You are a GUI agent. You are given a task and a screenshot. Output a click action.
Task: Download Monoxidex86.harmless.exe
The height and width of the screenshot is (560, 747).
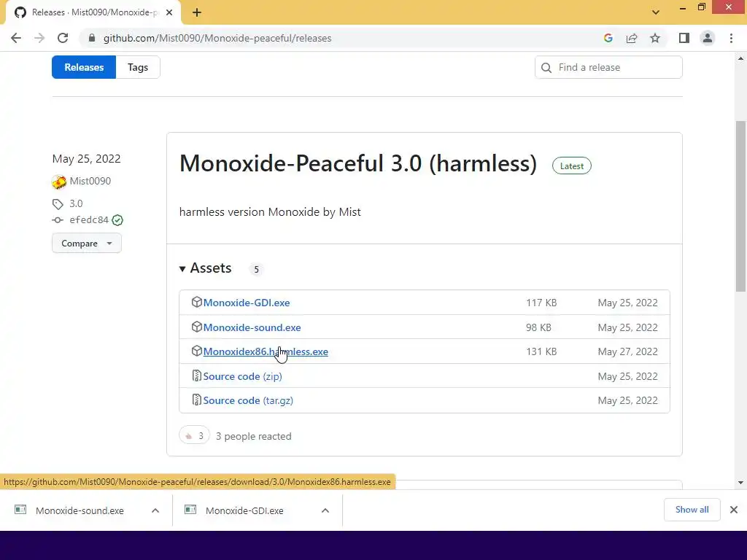pos(266,351)
